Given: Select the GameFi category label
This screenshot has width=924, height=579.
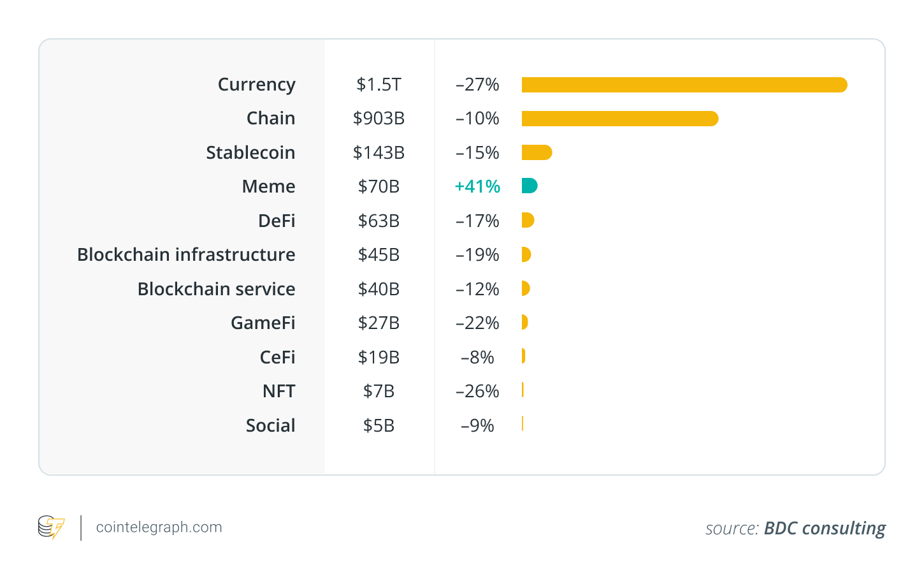Looking at the screenshot, I should [263, 323].
